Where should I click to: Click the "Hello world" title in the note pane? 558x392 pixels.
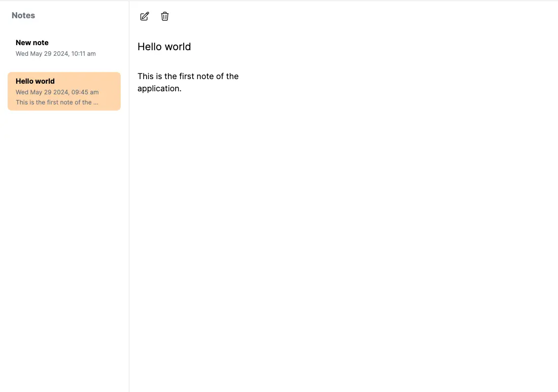(x=164, y=47)
